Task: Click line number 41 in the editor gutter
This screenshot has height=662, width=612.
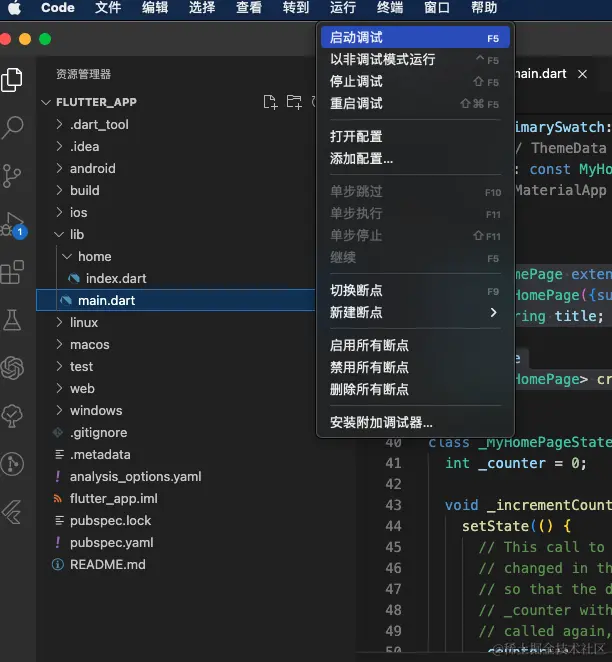Action: tap(393, 463)
